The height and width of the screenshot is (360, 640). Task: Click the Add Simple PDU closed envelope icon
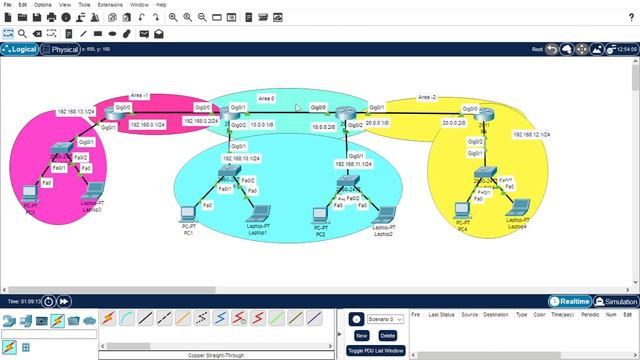click(144, 33)
